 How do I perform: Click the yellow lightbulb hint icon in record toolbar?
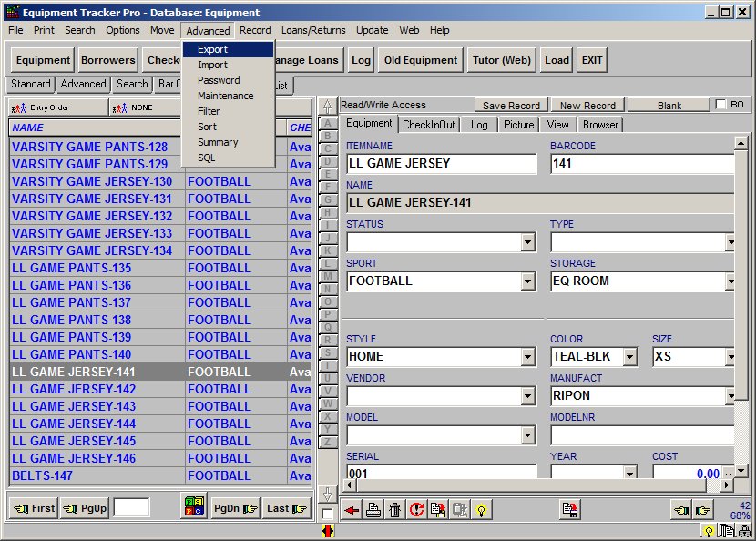(x=482, y=510)
